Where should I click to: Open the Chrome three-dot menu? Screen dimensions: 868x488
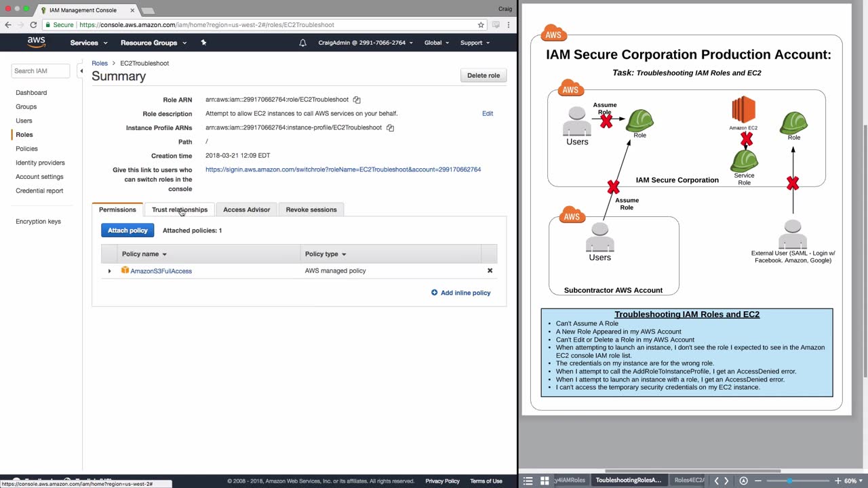coord(509,24)
